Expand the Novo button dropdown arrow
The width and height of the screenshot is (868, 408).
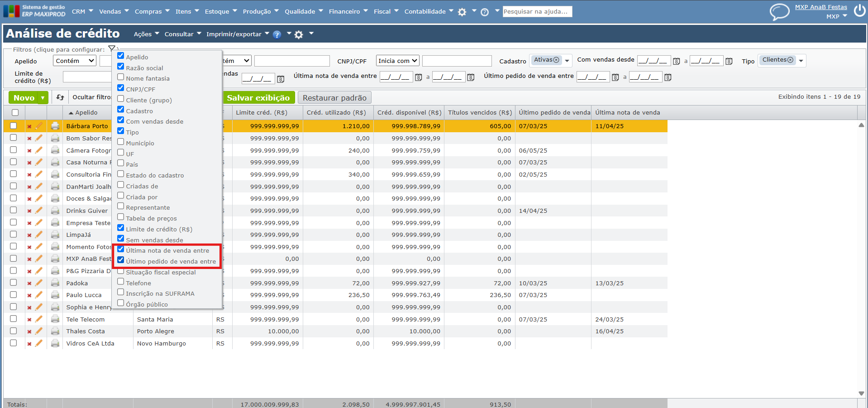pyautogui.click(x=43, y=98)
